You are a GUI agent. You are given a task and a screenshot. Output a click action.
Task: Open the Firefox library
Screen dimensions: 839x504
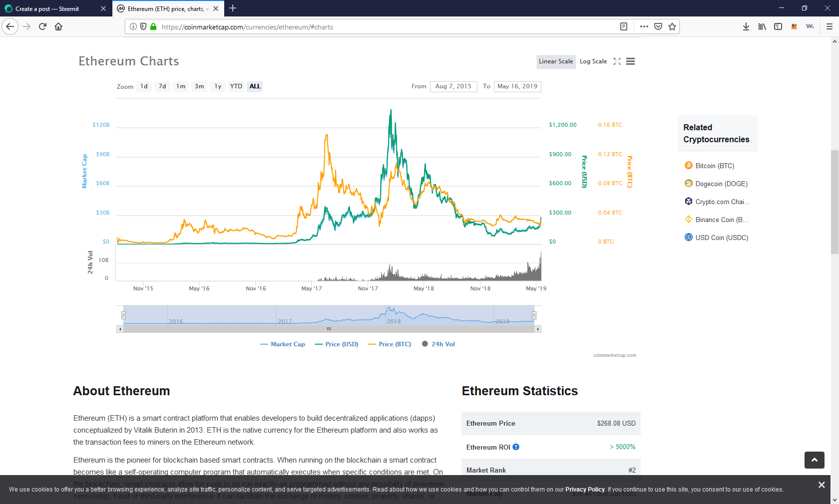coord(762,27)
